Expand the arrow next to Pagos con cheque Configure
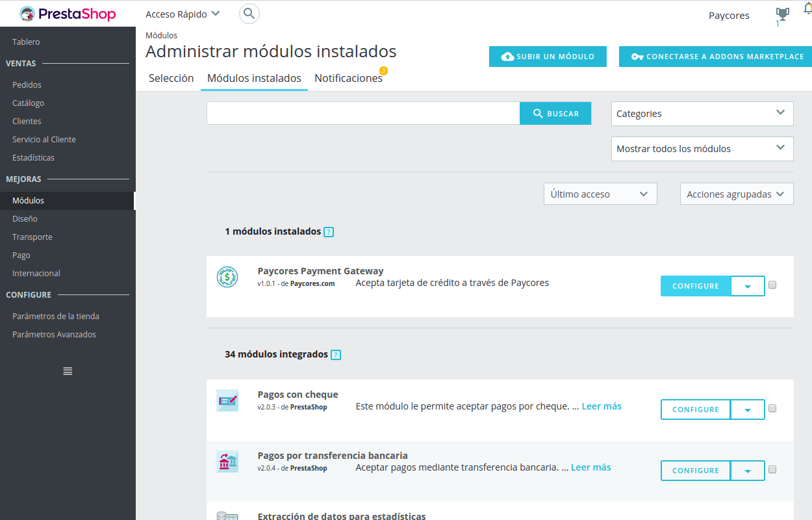 click(x=748, y=409)
